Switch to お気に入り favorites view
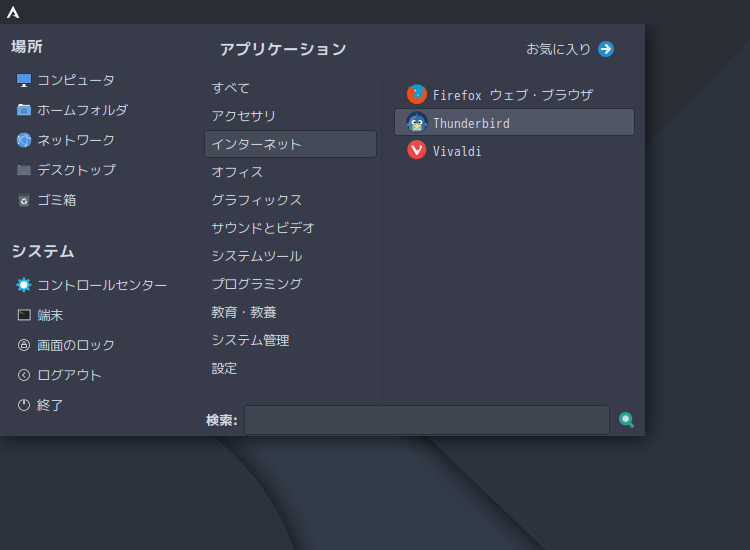Viewport: 750px width, 550px height. (x=570, y=49)
